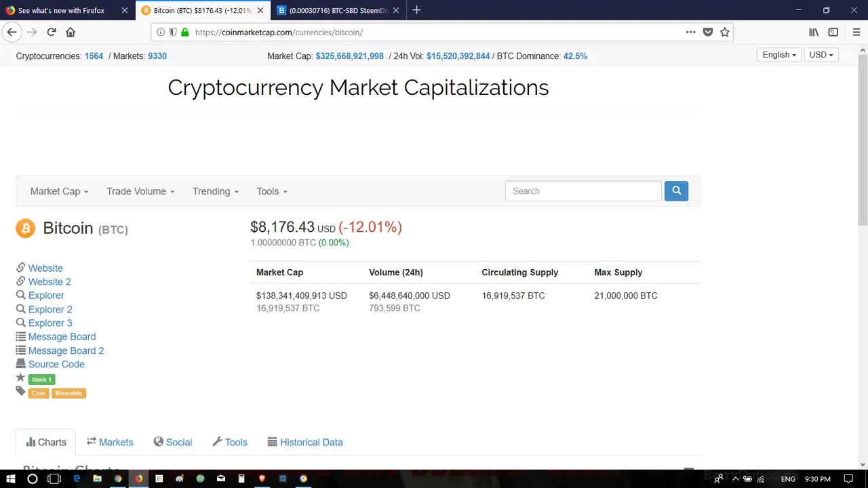Open Windows Start menu
The height and width of the screenshot is (488, 868).
[x=11, y=479]
